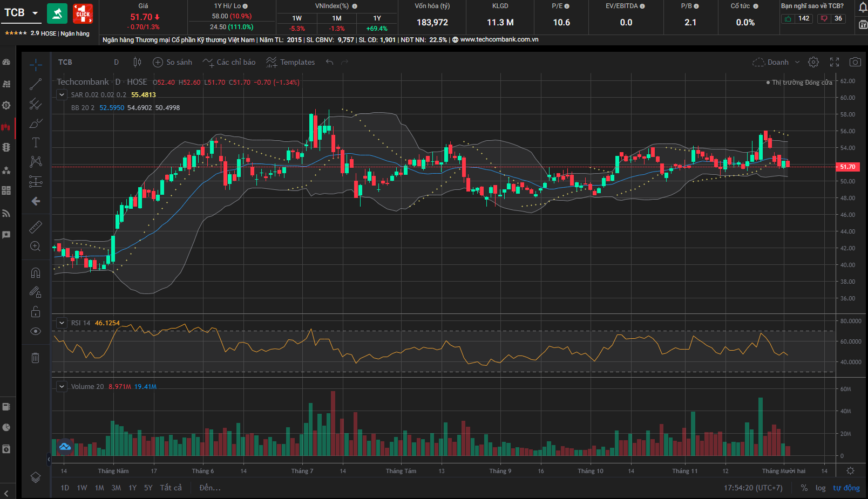Toggle the 'tự động' auto scale
This screenshot has width=868, height=499.
coord(846,488)
